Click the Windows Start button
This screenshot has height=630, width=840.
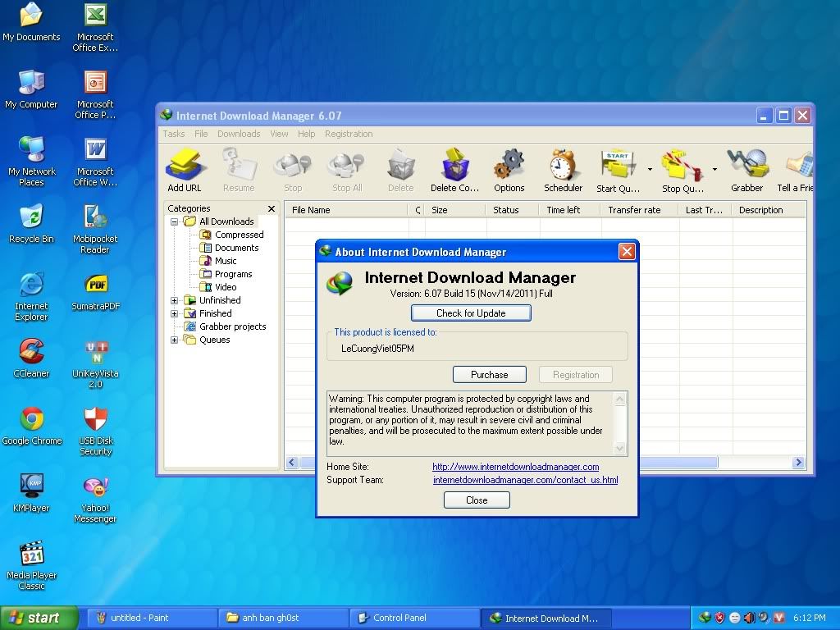(x=39, y=619)
